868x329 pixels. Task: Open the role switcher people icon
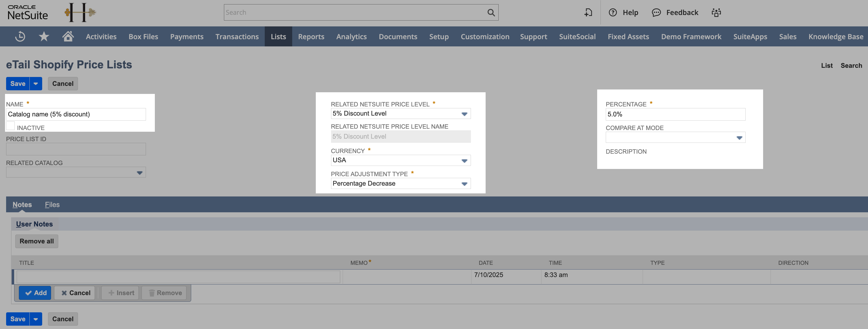[x=716, y=13]
